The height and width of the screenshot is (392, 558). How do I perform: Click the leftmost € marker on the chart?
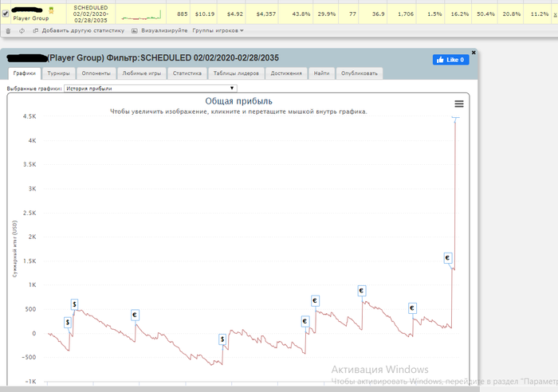[x=135, y=315]
